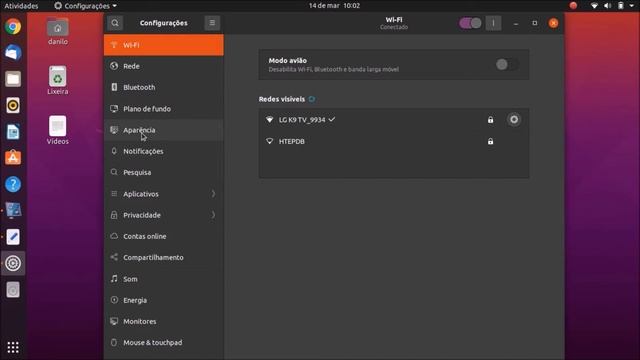Open the Pesquisa settings panel
640x360 pixels.
point(164,172)
